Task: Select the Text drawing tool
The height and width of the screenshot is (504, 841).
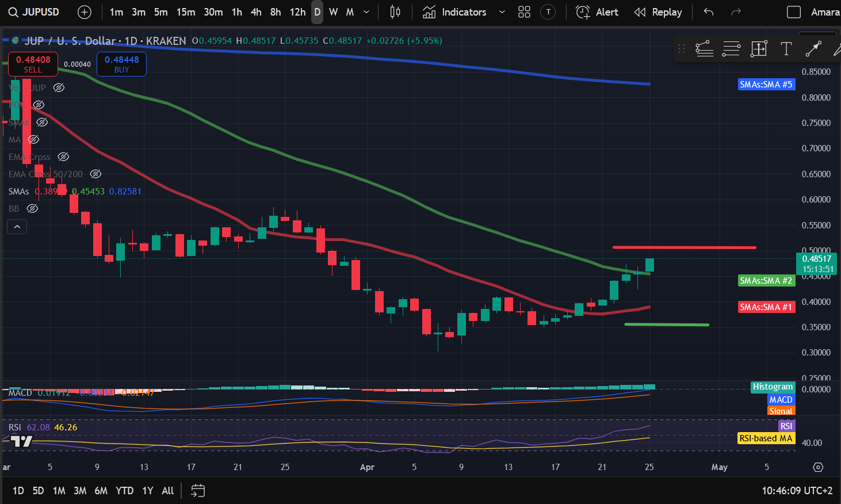Action: pyautogui.click(x=786, y=49)
